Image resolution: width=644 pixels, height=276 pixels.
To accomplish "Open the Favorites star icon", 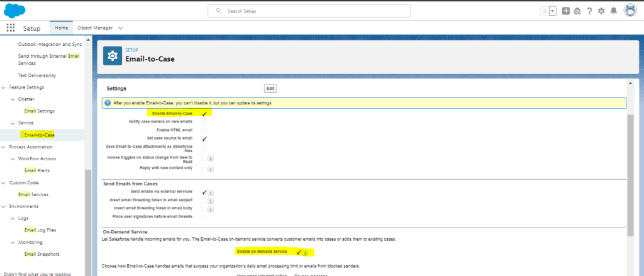I will tap(544, 11).
